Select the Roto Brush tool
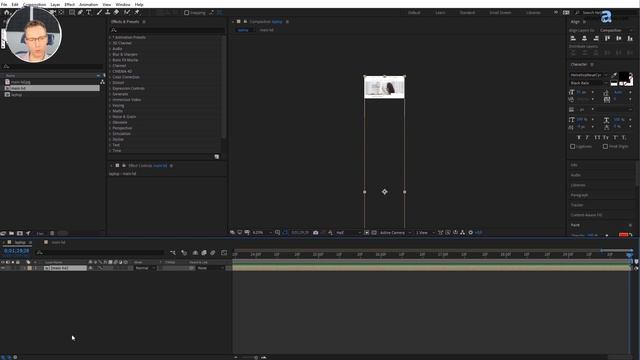 pos(127,12)
